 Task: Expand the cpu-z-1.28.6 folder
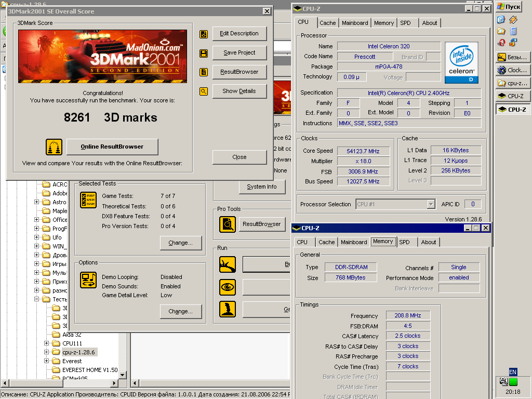click(x=46, y=352)
